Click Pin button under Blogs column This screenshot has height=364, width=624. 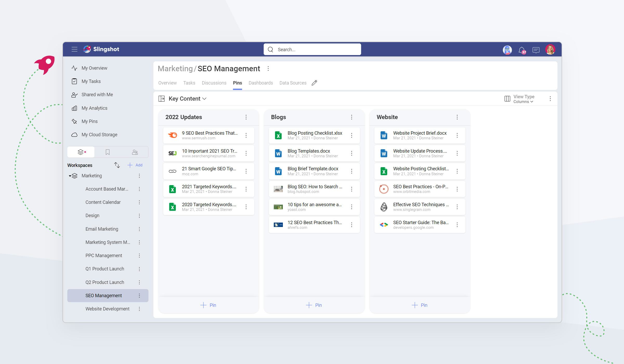314,305
